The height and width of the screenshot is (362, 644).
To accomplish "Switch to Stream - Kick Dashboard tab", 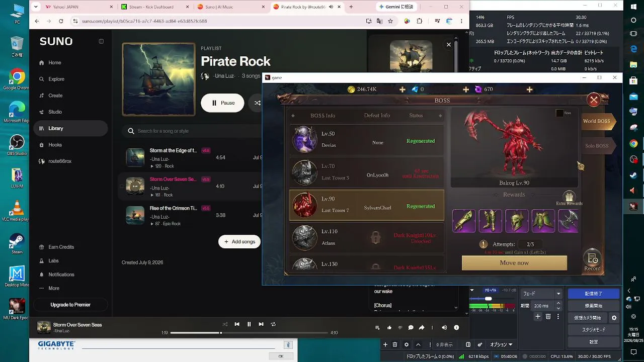I will pos(154,7).
